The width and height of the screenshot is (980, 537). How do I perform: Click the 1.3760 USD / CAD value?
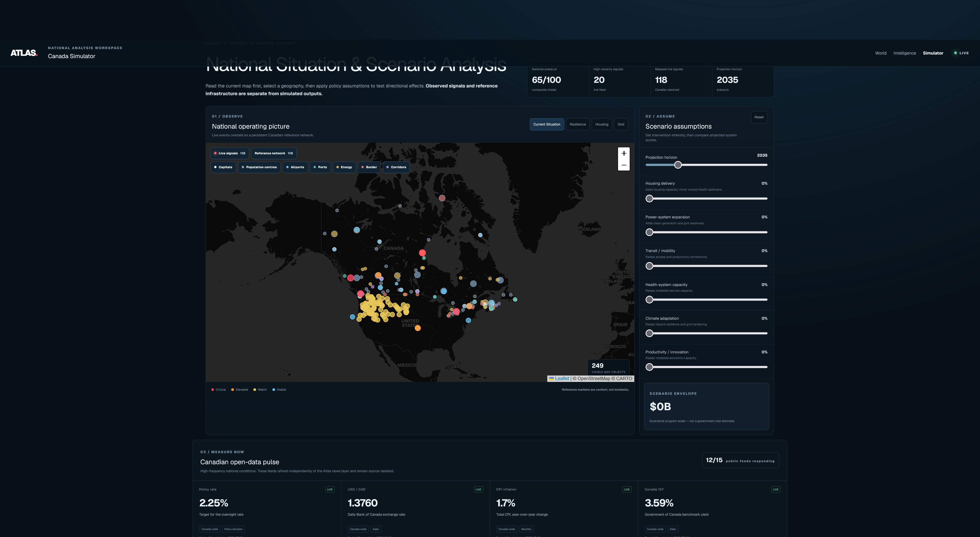coord(362,503)
